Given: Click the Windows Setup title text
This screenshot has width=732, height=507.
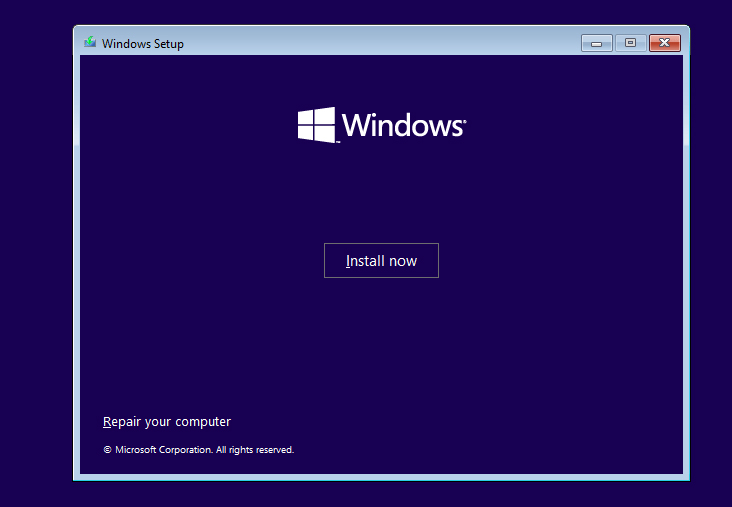Looking at the screenshot, I should (143, 43).
